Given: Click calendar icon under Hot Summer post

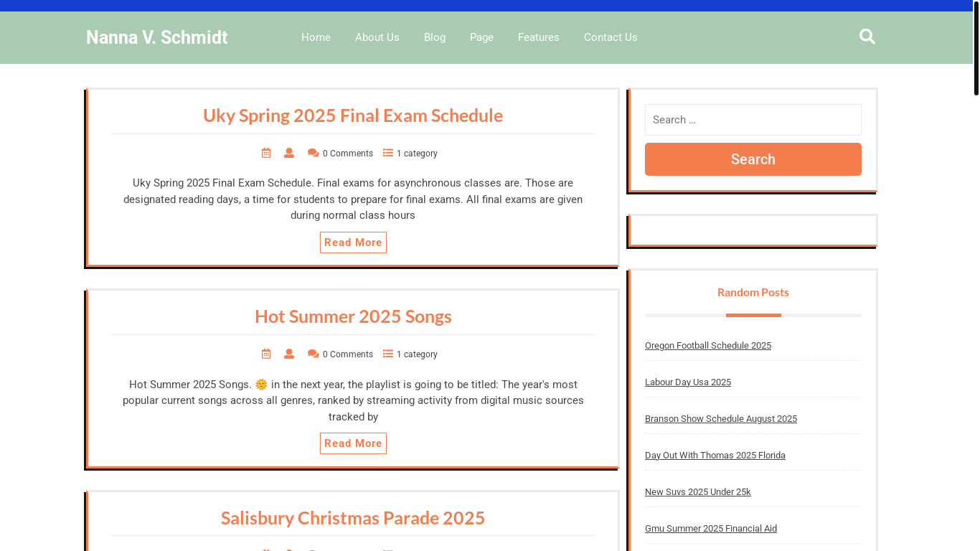Looking at the screenshot, I should tap(266, 354).
